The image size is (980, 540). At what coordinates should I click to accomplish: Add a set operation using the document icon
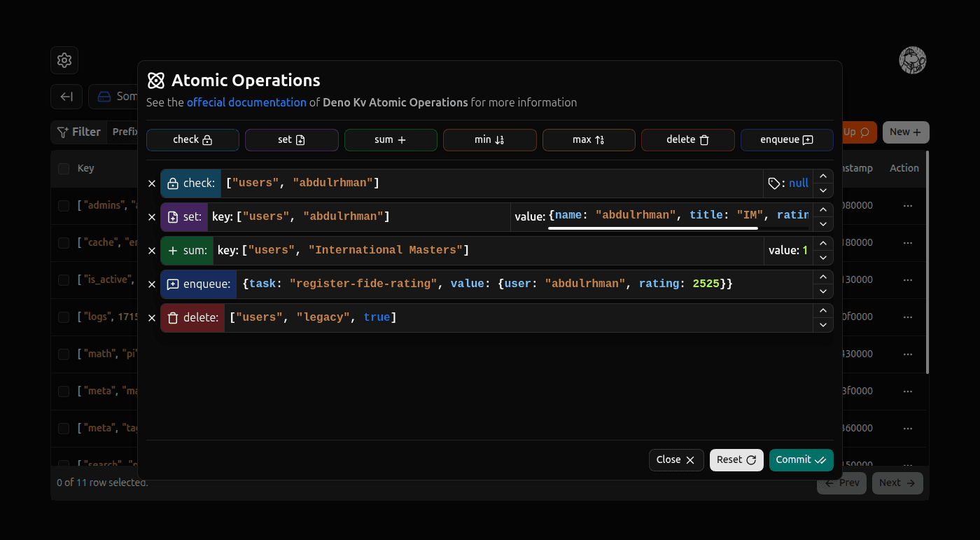(291, 139)
